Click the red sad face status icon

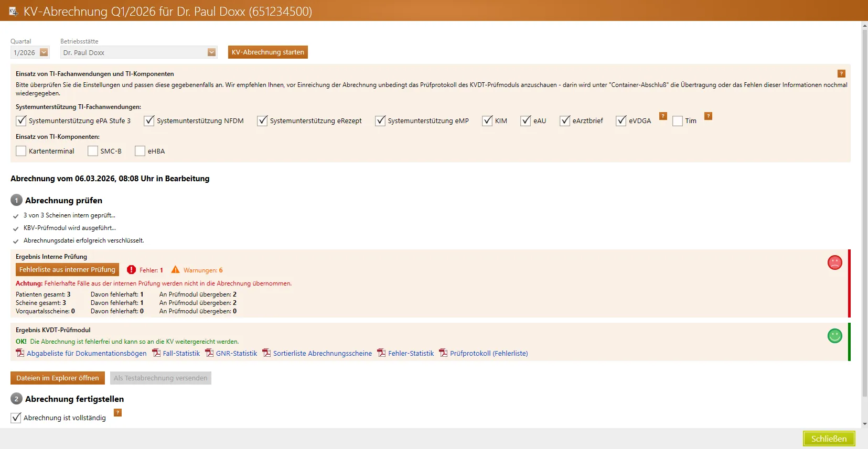pyautogui.click(x=834, y=262)
